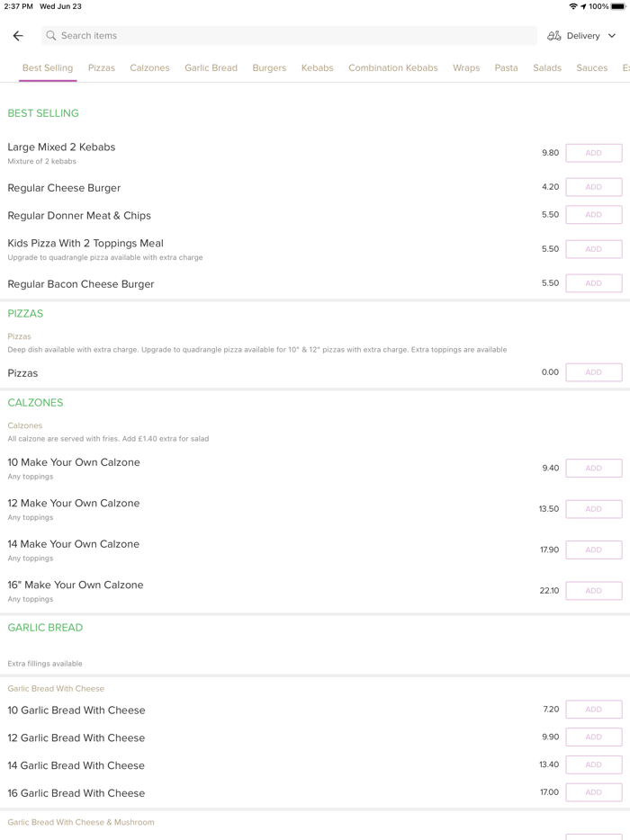Add 10 Garlic Bread With Cheese
This screenshot has width=630, height=840.
click(x=593, y=710)
